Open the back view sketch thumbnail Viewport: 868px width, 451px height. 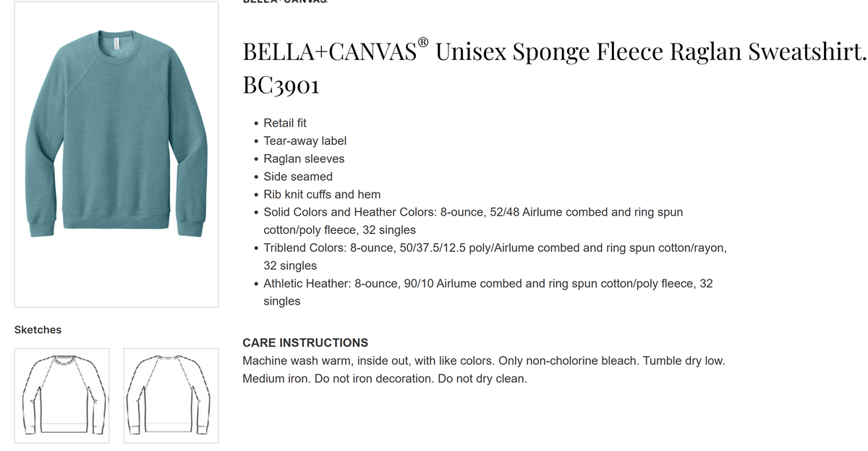171,395
